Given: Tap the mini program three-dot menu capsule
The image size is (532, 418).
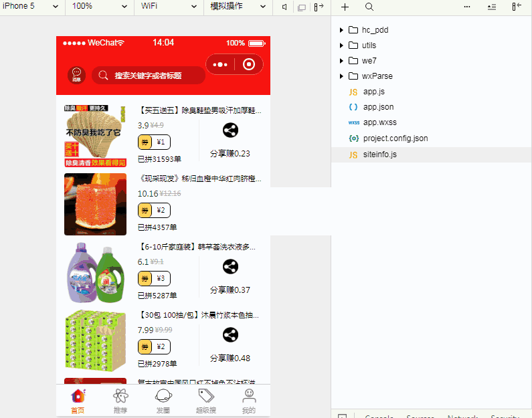Looking at the screenshot, I should (x=220, y=64).
